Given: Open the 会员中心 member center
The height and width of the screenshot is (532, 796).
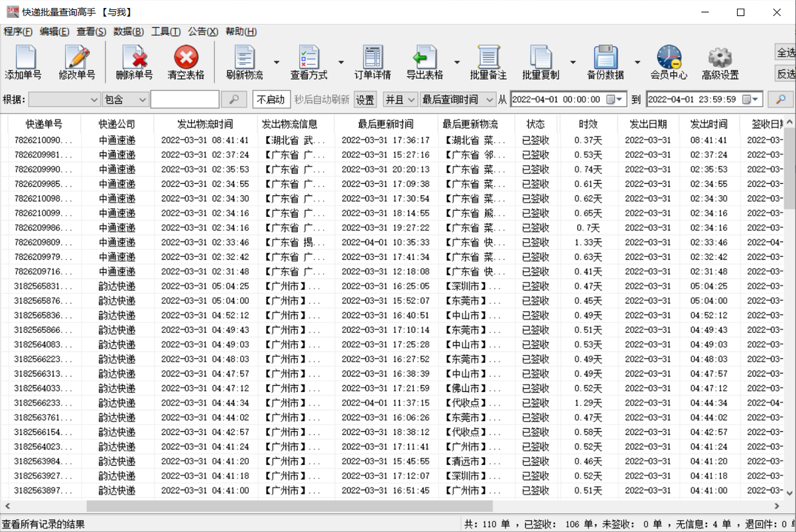Looking at the screenshot, I should (669, 62).
